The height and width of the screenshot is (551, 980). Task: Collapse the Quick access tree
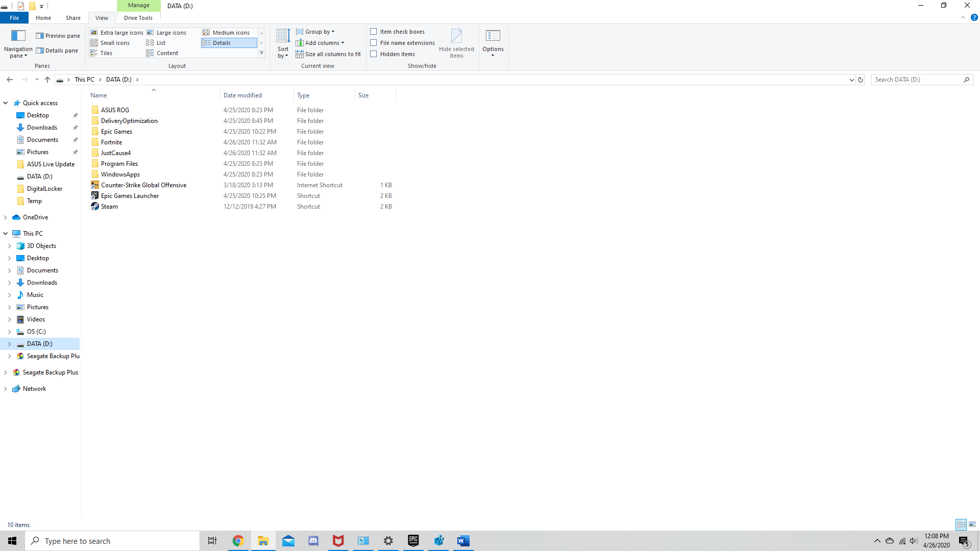point(6,103)
